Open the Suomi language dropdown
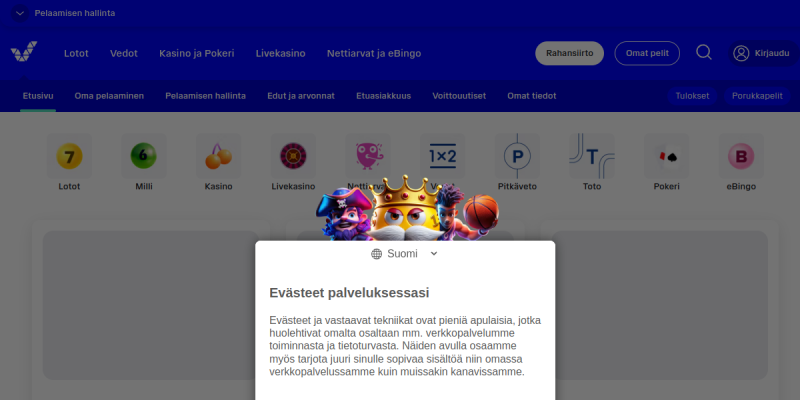 point(405,254)
